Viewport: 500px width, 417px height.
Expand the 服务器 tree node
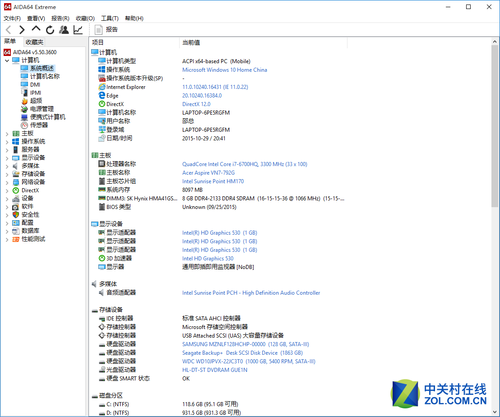pyautogui.click(x=7, y=150)
